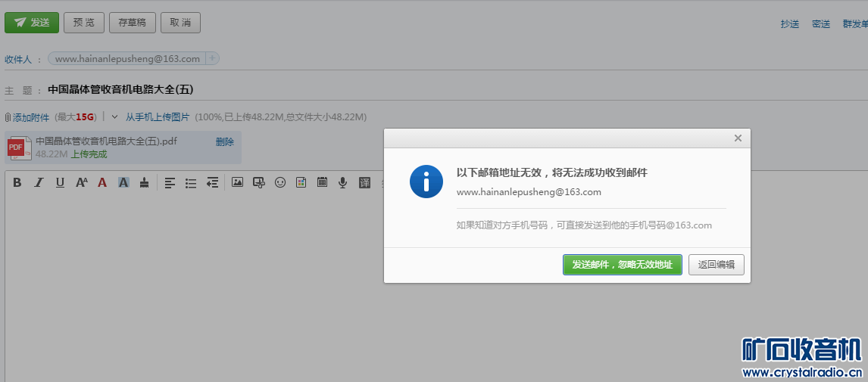Toggle bold text formatting
The width and height of the screenshot is (868, 382).
pyautogui.click(x=17, y=182)
